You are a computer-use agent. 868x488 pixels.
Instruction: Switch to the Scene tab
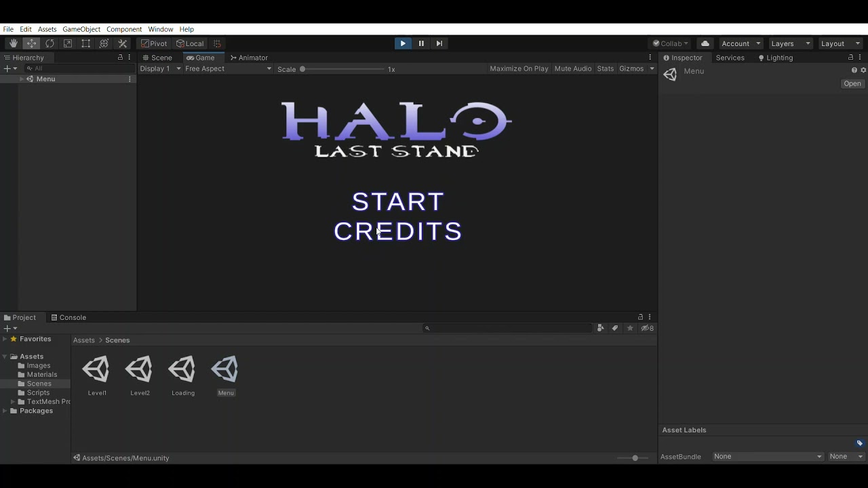[157, 58]
